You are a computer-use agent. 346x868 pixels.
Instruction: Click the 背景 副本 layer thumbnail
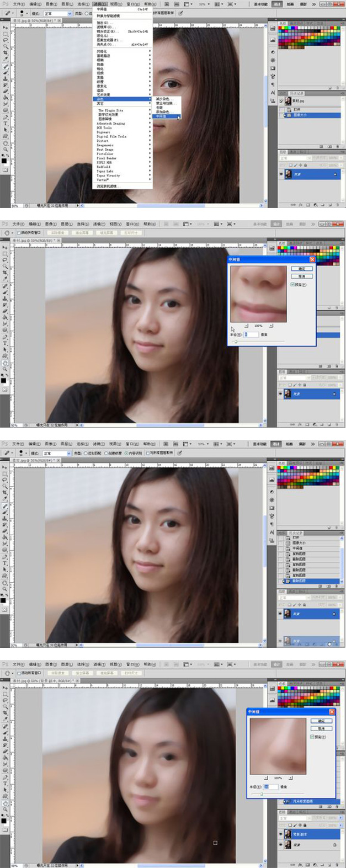288,834
